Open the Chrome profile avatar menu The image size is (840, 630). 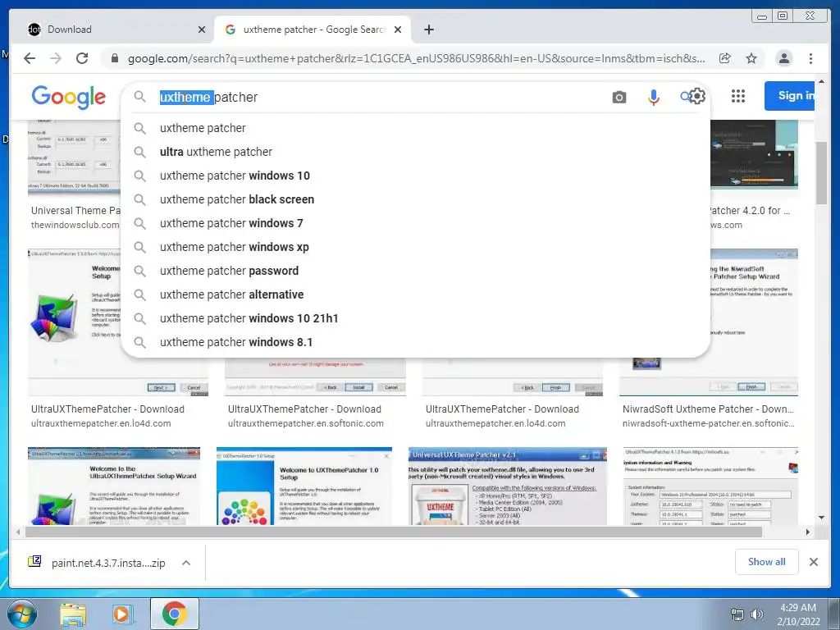pos(783,58)
